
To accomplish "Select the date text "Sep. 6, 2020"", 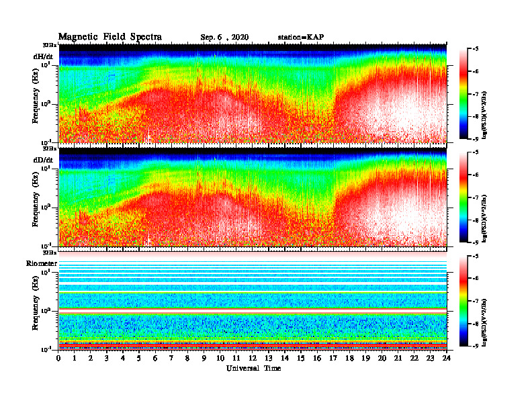I will tap(224, 38).
